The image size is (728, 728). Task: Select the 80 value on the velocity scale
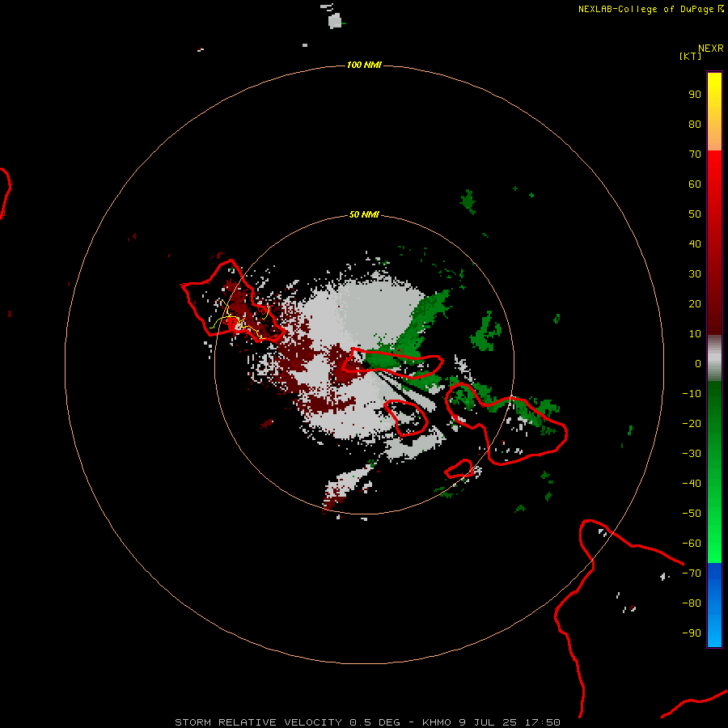click(x=695, y=124)
